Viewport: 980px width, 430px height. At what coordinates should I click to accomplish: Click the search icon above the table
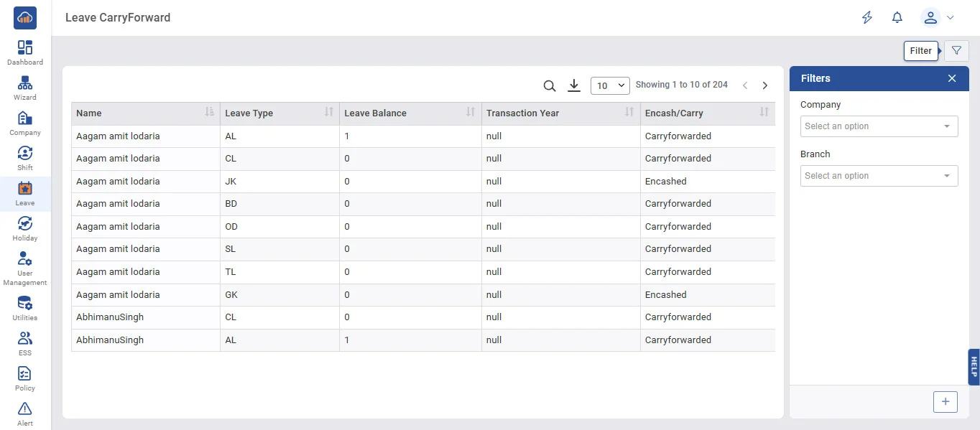[x=550, y=86]
